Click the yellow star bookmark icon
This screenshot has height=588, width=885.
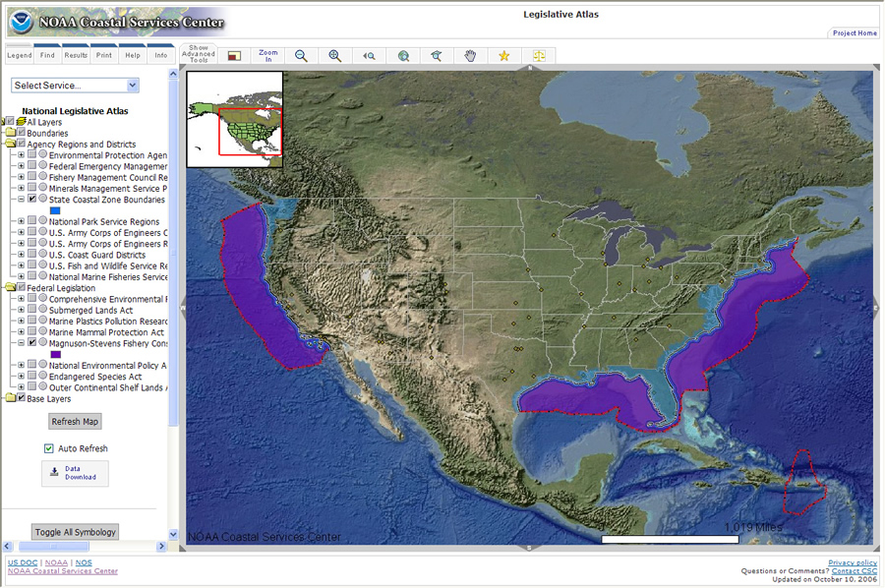[504, 56]
